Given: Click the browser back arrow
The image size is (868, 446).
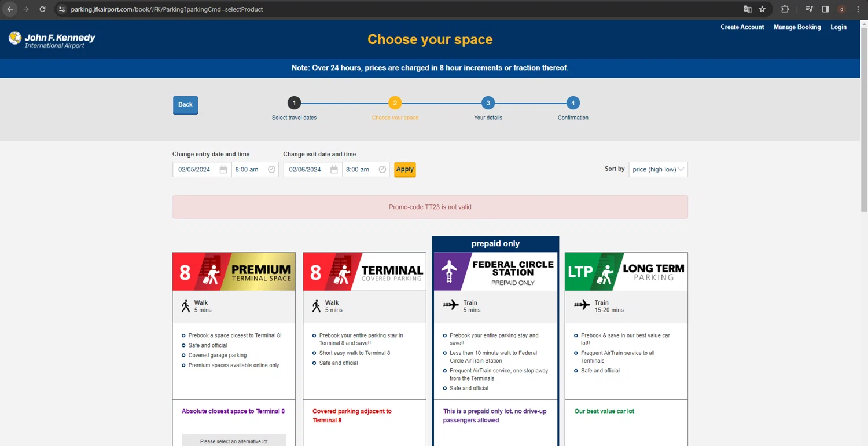Looking at the screenshot, I should pos(10,9).
